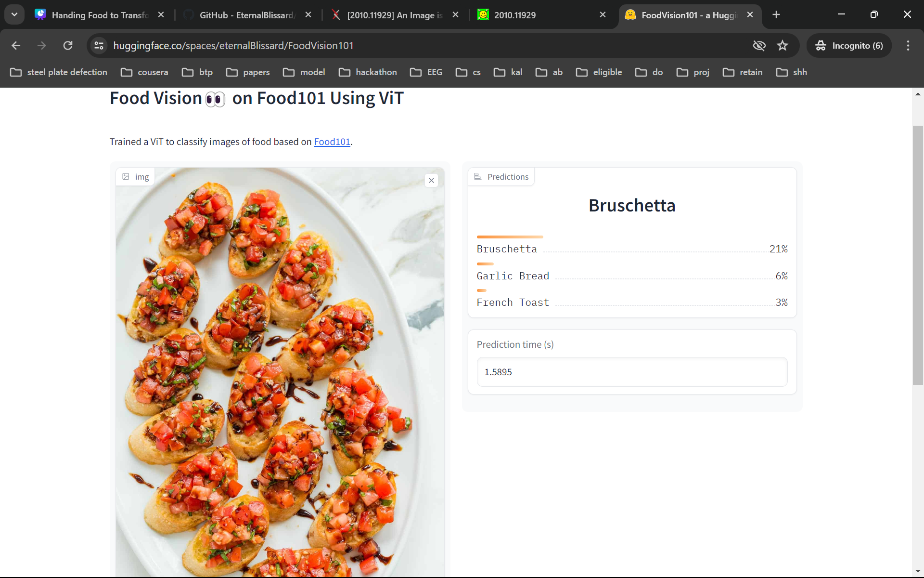Click the address bar URL

pos(233,46)
